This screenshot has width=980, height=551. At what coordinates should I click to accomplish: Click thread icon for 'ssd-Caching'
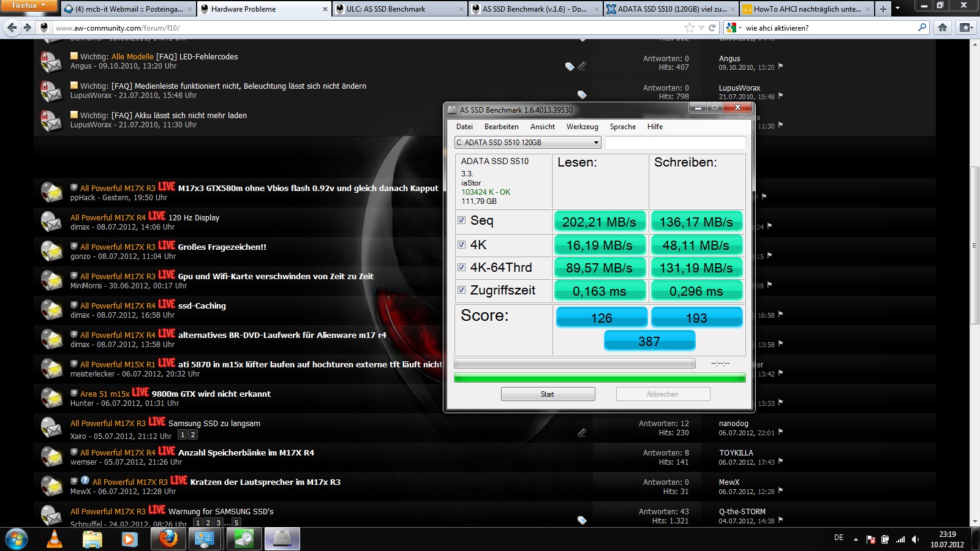coord(51,309)
